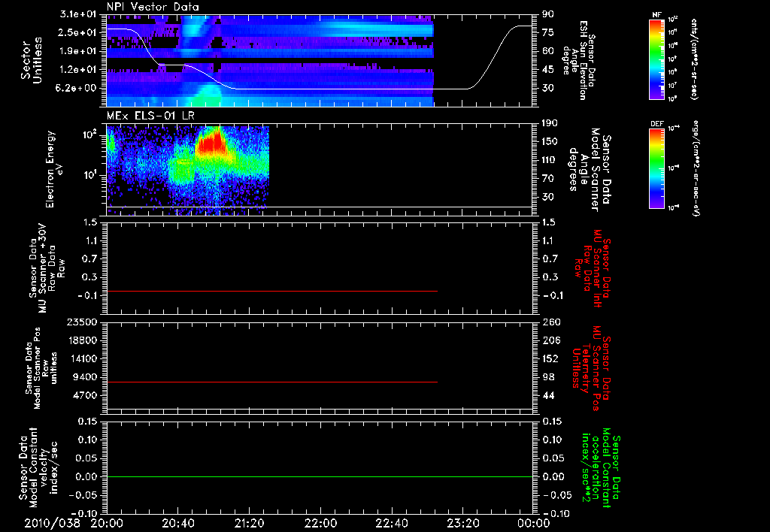Click the 00:00 time axis label
Image resolution: width=770 pixels, height=532 pixels.
pyautogui.click(x=534, y=523)
